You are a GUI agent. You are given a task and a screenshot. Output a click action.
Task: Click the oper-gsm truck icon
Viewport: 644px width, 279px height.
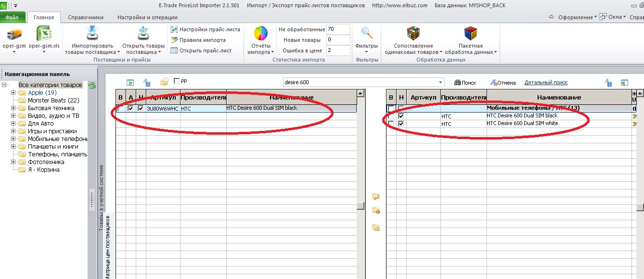point(14,34)
